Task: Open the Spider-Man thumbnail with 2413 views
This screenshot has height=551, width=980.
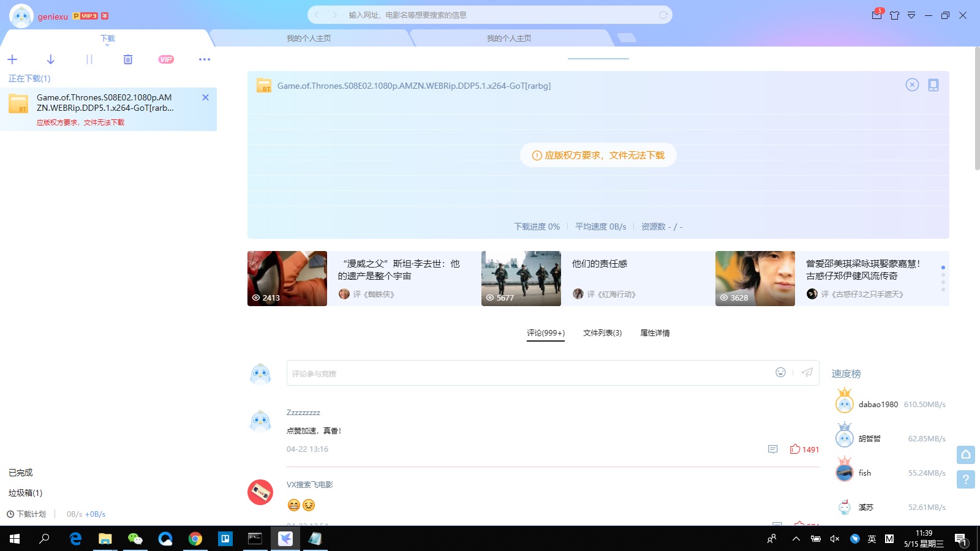Action: click(x=287, y=279)
